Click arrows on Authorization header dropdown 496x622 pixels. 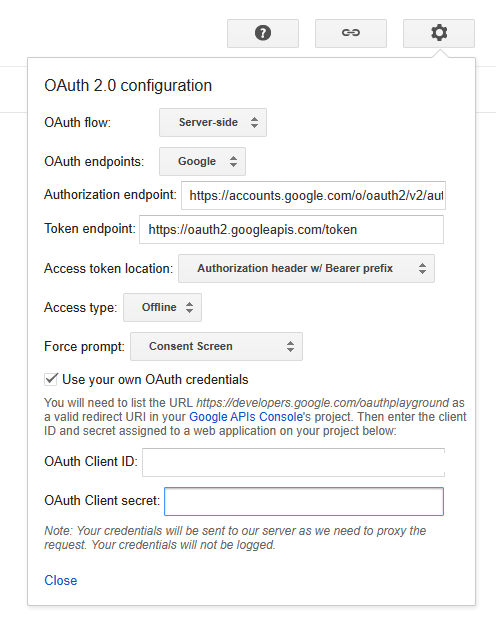coord(423,269)
